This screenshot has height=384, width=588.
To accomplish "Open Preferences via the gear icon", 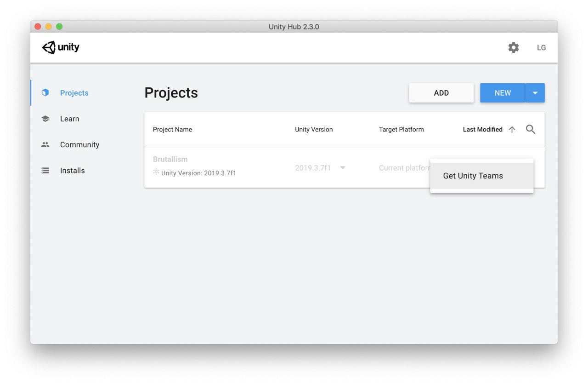I will click(514, 47).
